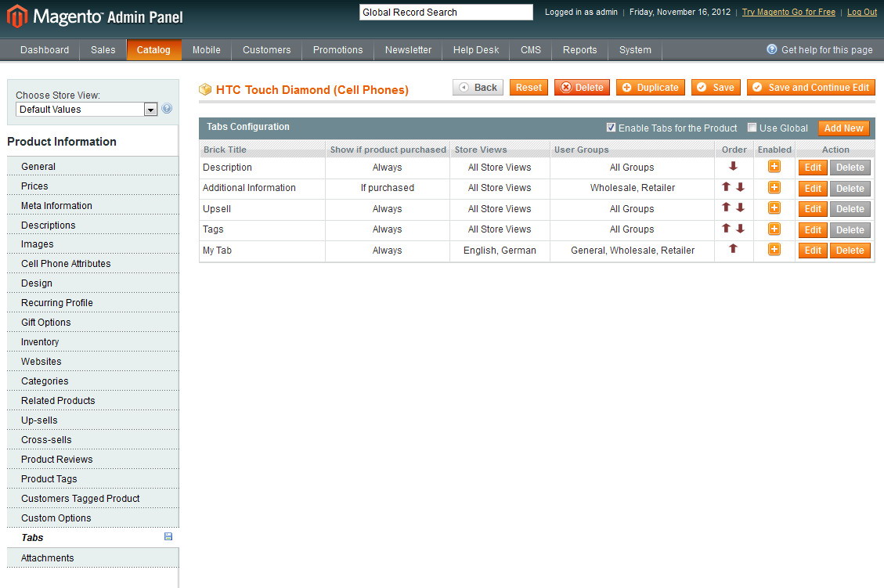Viewport: 884px width, 588px height.
Task: Click Save and Continue Edit
Action: coord(810,88)
